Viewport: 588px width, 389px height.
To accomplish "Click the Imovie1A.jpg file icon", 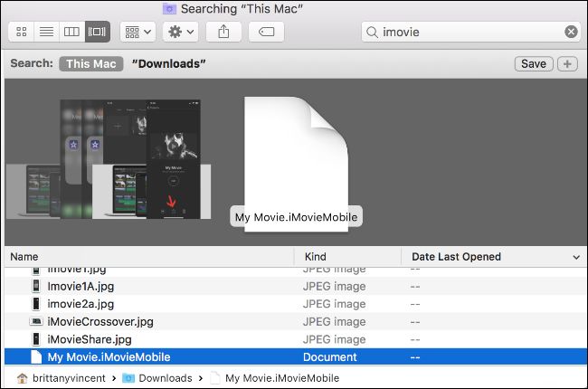I will tap(36, 286).
